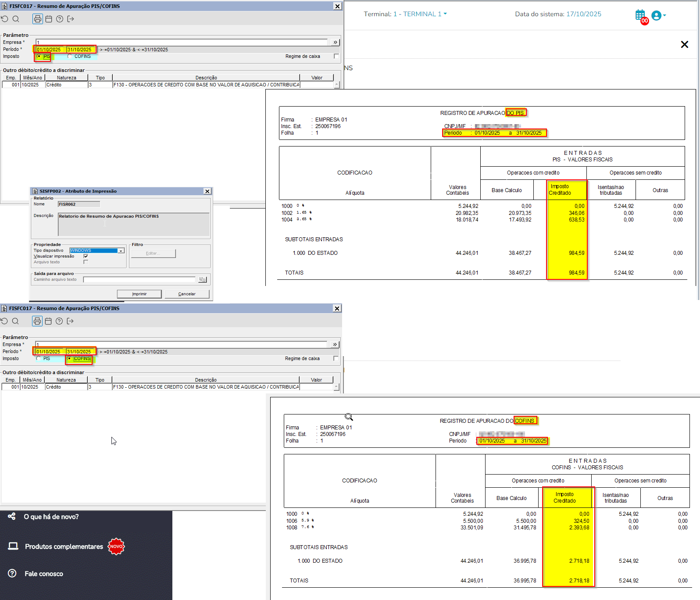Click the refresh icon in the COFINS-selected FISFC017 window

click(4, 321)
